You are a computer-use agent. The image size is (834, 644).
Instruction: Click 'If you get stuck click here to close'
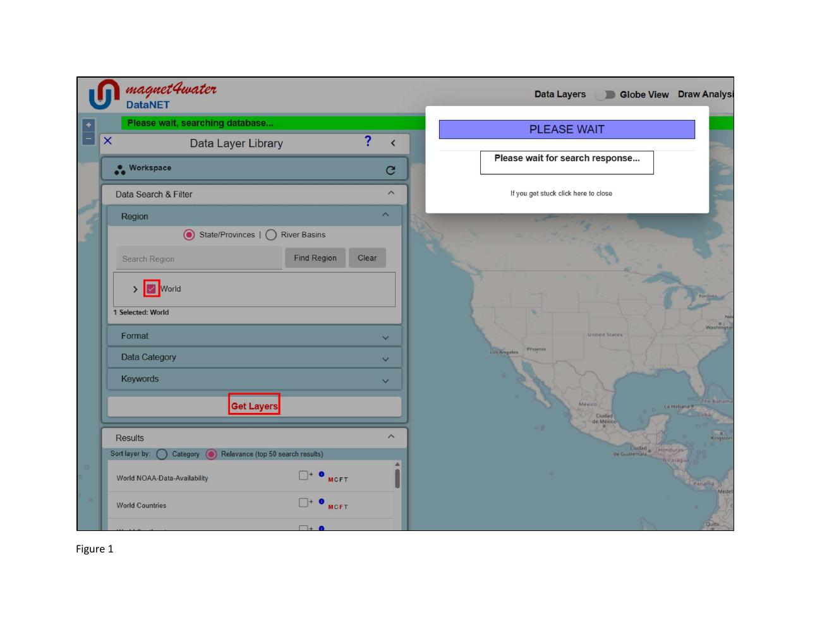561,193
